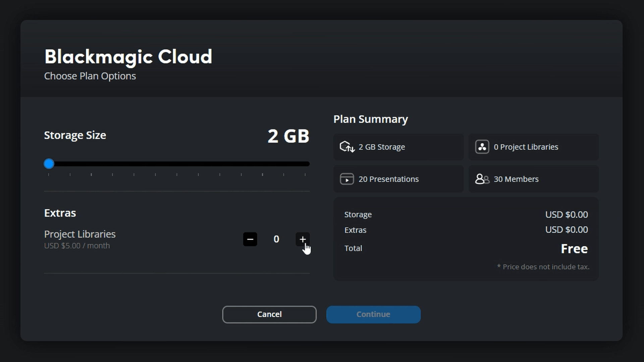Click the Presentations play icon

[x=347, y=179]
